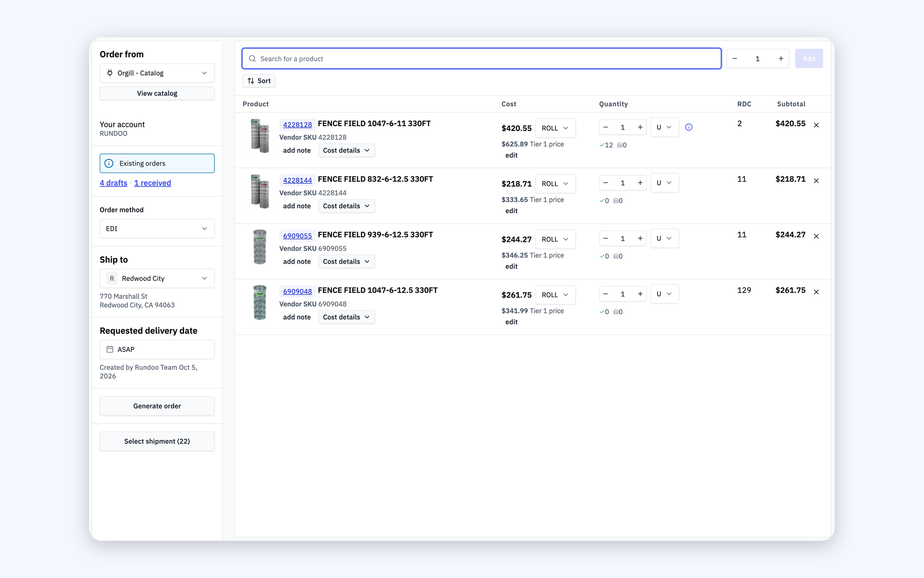The image size is (924, 578).
Task: Remove FENCE FIELD 939-6-12.5 row with X
Action: pos(816,236)
